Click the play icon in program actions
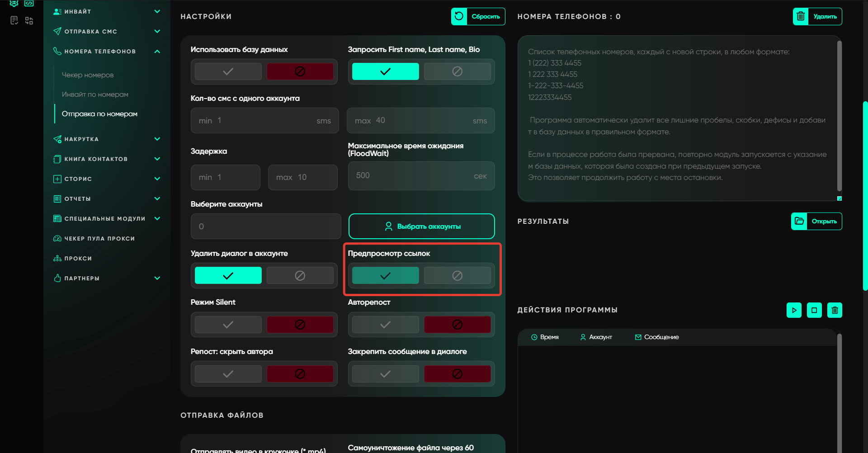 pyautogui.click(x=794, y=310)
